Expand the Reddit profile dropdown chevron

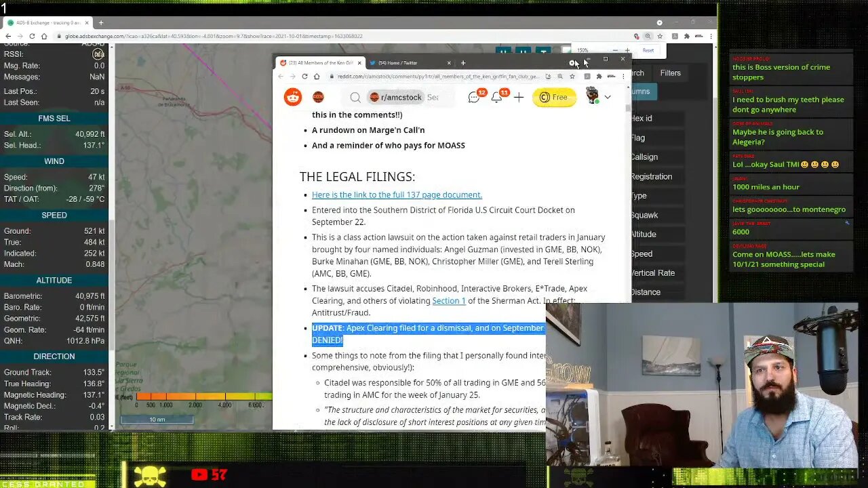pyautogui.click(x=608, y=98)
